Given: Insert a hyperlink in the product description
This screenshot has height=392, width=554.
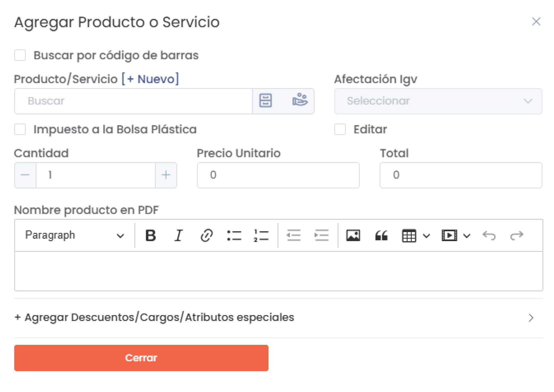Looking at the screenshot, I should [x=207, y=235].
